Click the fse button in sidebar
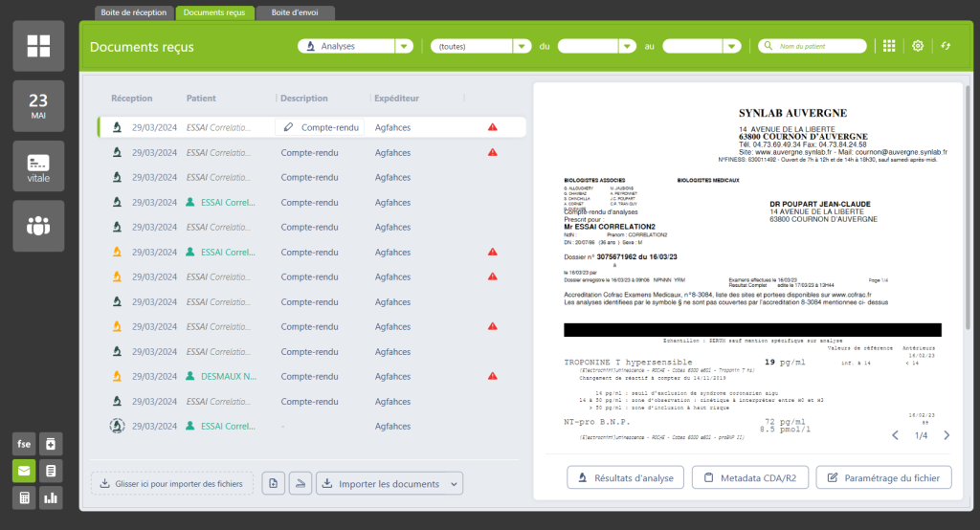This screenshot has width=980, height=530. 24,444
